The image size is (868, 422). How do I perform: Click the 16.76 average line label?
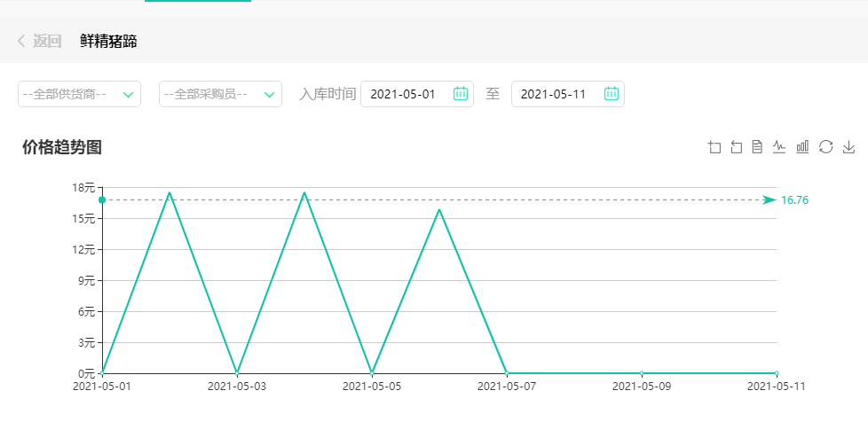(794, 200)
